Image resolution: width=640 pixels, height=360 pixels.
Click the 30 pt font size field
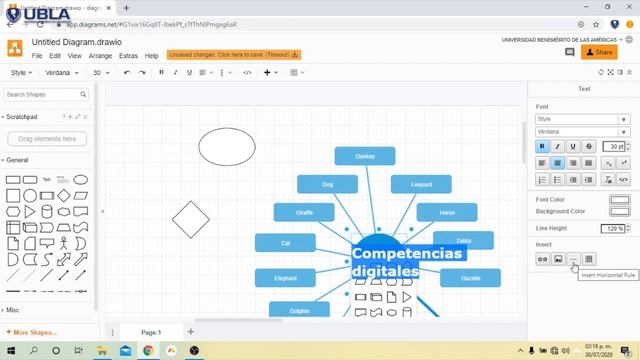click(614, 147)
